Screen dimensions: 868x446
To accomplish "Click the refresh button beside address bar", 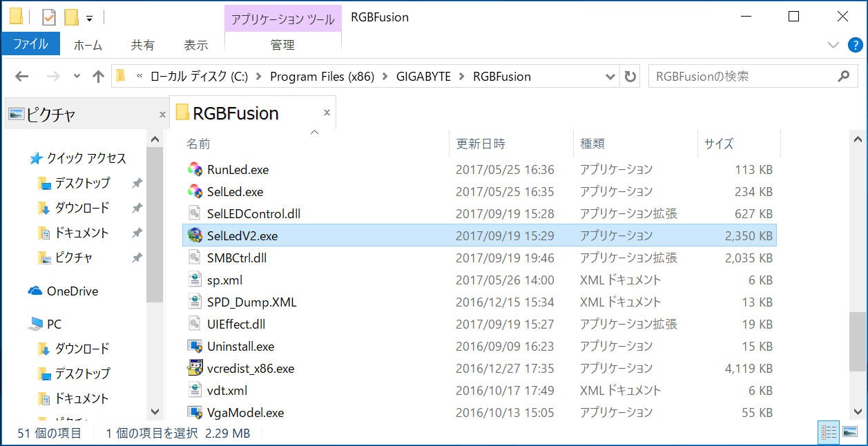I will pyautogui.click(x=630, y=77).
